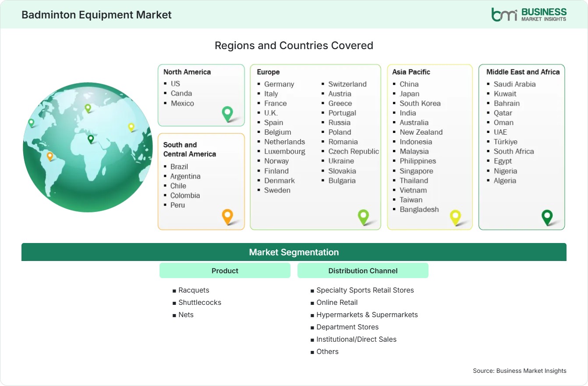588x386 pixels.
Task: Click the North America card heading
Action: (x=187, y=72)
